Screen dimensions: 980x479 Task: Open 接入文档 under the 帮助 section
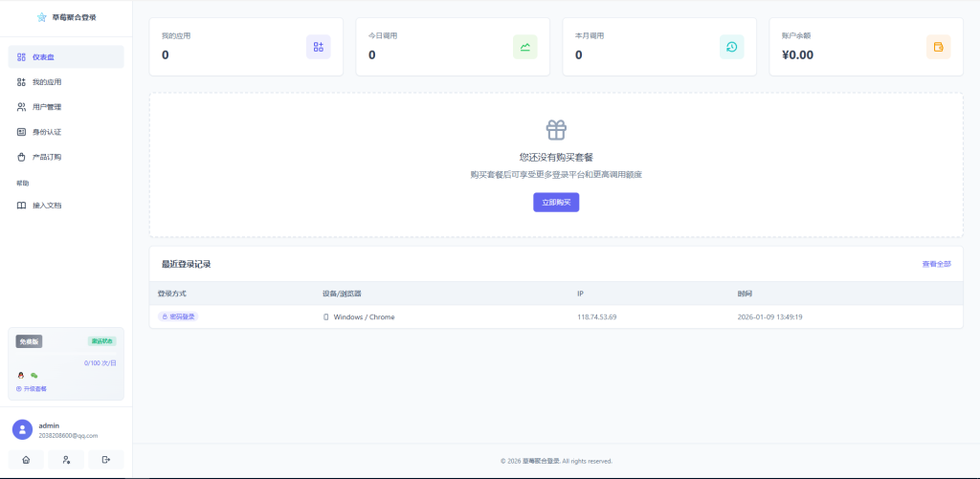click(x=66, y=205)
